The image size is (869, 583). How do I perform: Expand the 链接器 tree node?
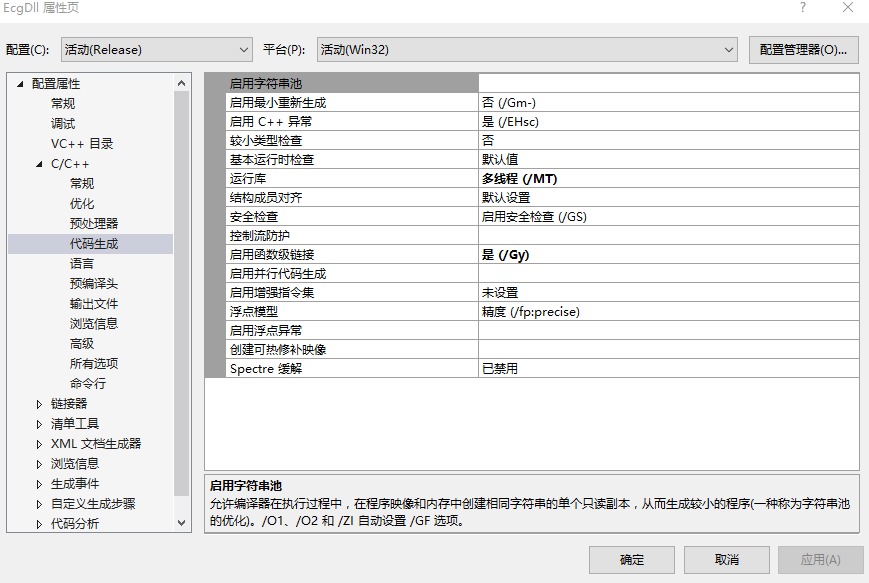[39, 404]
